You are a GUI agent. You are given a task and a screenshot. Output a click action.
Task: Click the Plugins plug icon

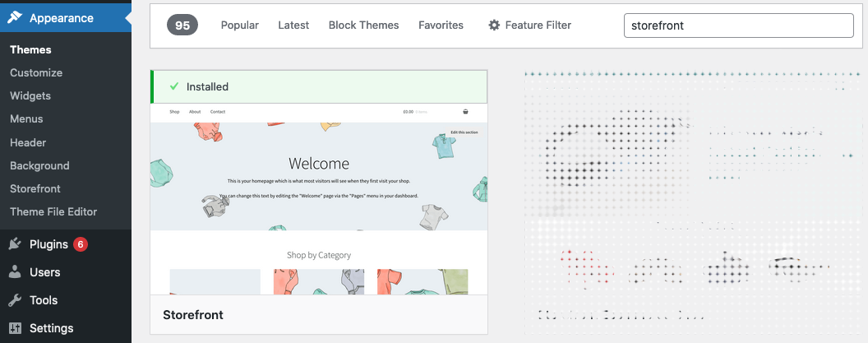[15, 244]
